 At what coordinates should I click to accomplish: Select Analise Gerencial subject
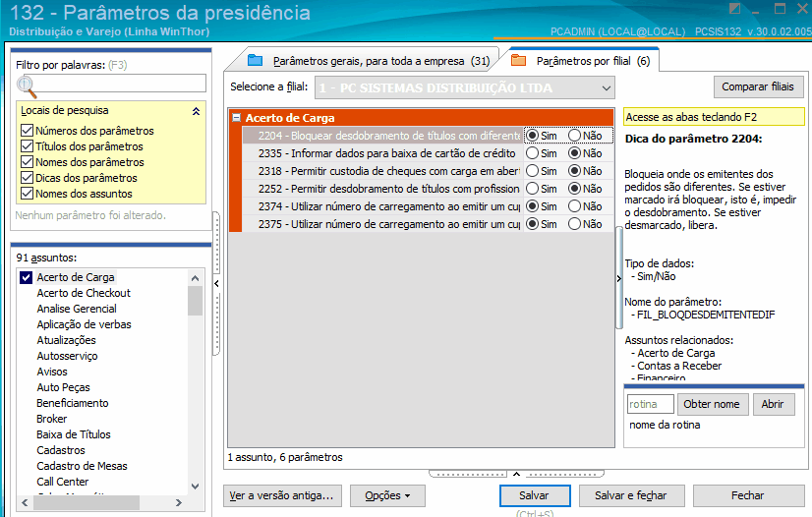[77, 309]
